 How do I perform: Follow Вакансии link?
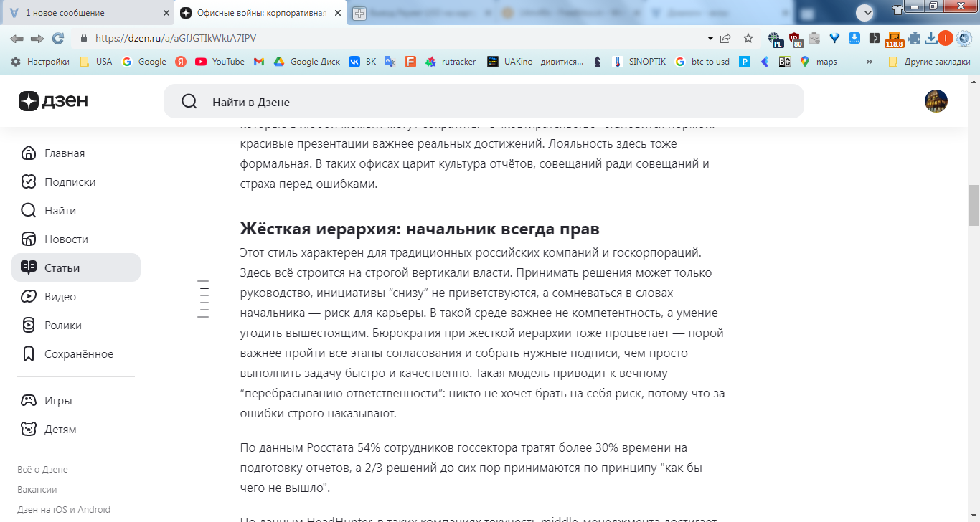(37, 490)
